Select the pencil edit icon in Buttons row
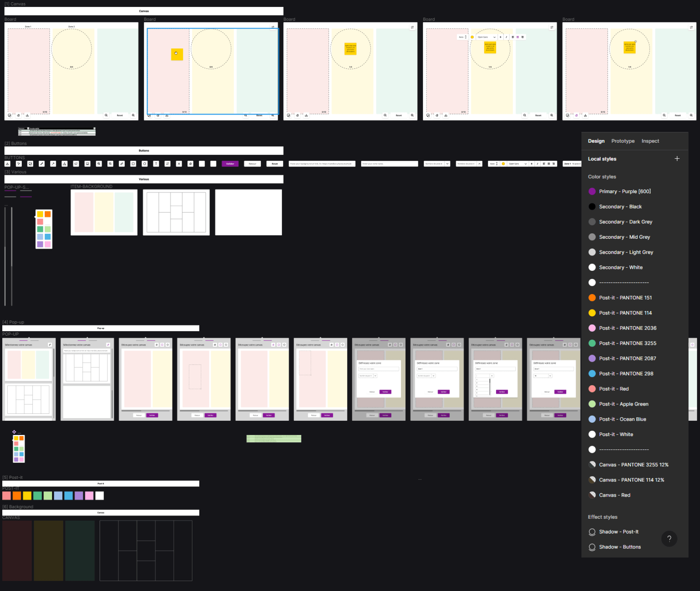 click(42, 164)
